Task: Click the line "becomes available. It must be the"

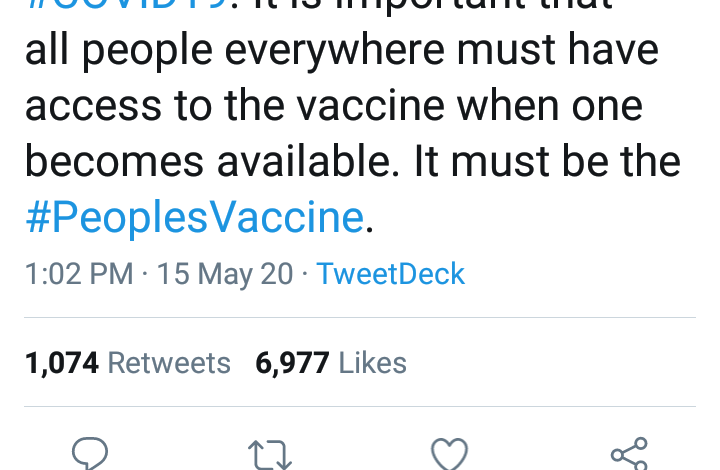Action: [352, 161]
